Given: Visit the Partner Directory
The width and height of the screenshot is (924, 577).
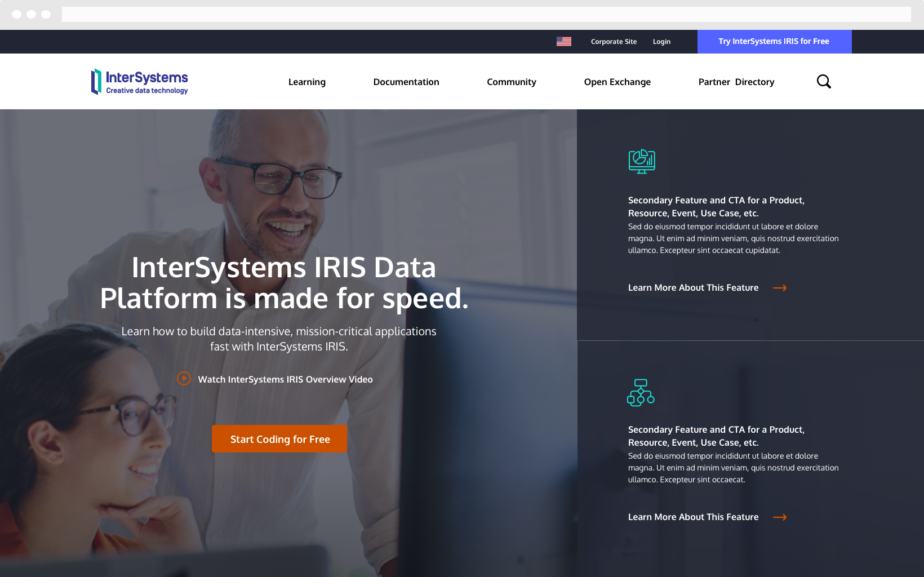Looking at the screenshot, I should [x=736, y=82].
